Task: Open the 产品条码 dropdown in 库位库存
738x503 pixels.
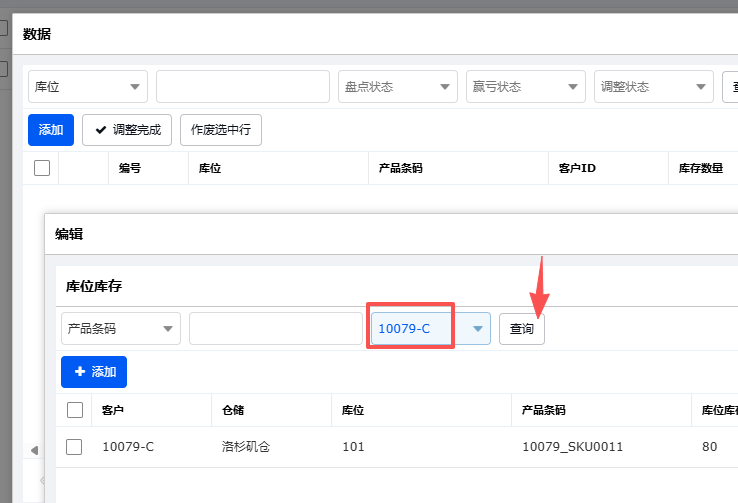Action: [120, 328]
